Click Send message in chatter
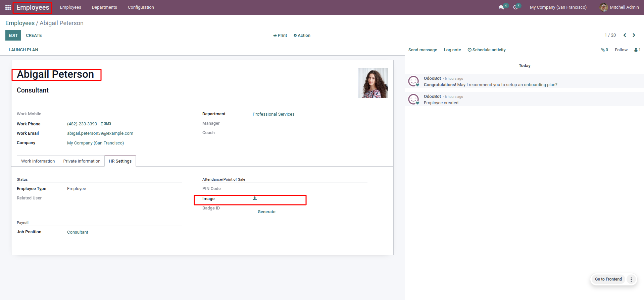 423,50
